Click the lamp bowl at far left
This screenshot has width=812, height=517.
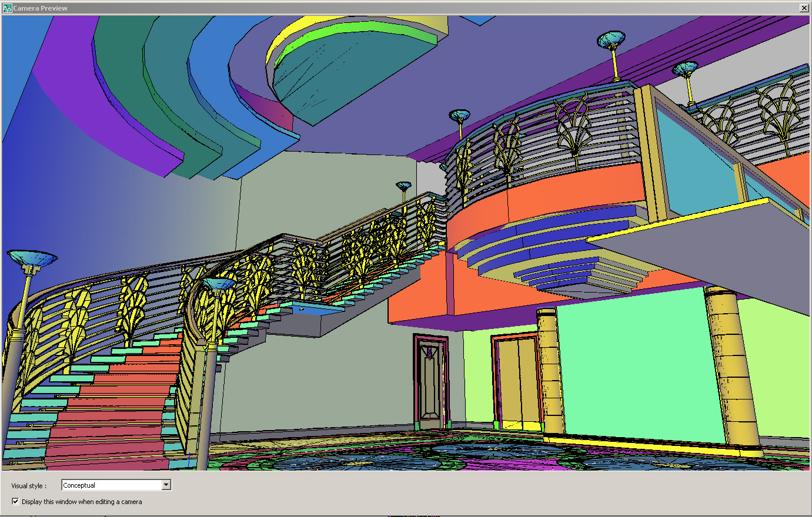pyautogui.click(x=32, y=258)
